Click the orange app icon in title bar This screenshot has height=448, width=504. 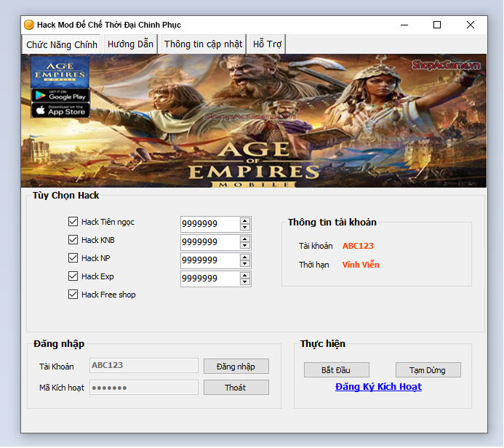tap(29, 25)
